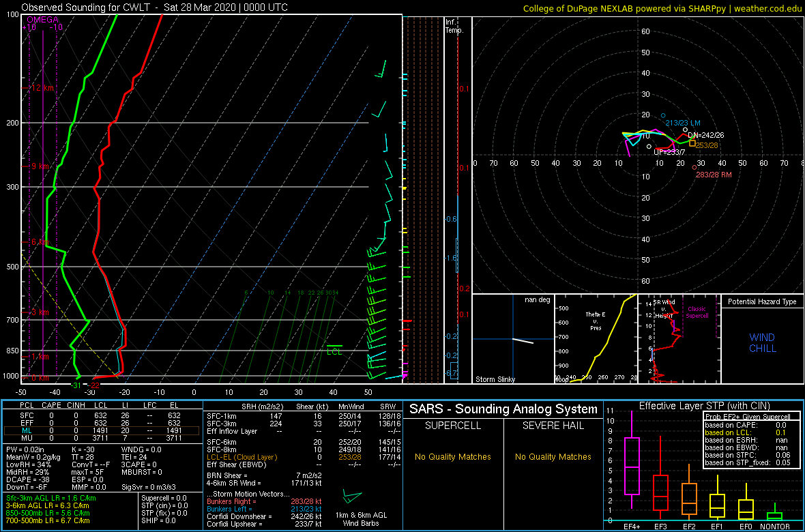This screenshot has width=805, height=532.
Task: Click the 'Potential Hazard Type' heading
Action: coord(762,302)
